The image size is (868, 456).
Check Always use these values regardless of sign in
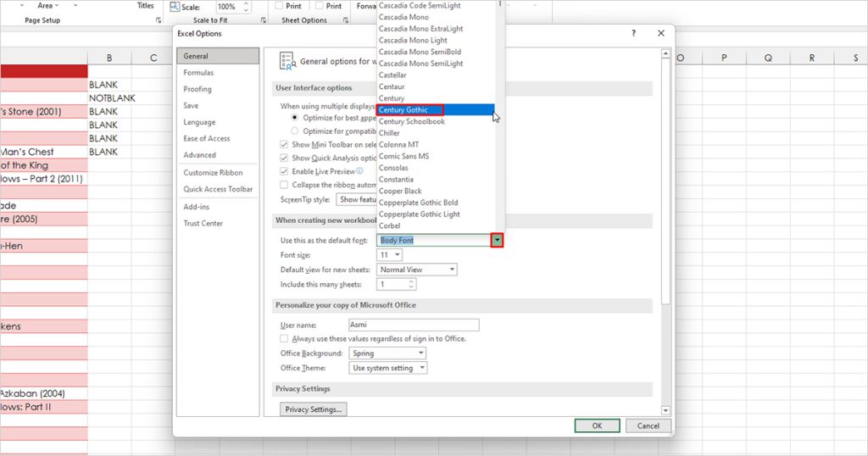[284, 338]
